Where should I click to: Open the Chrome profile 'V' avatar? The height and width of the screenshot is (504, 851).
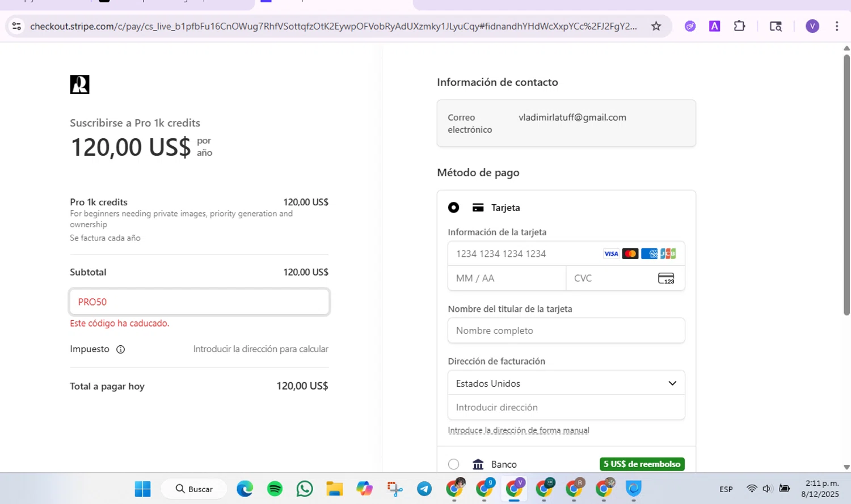pos(812,26)
